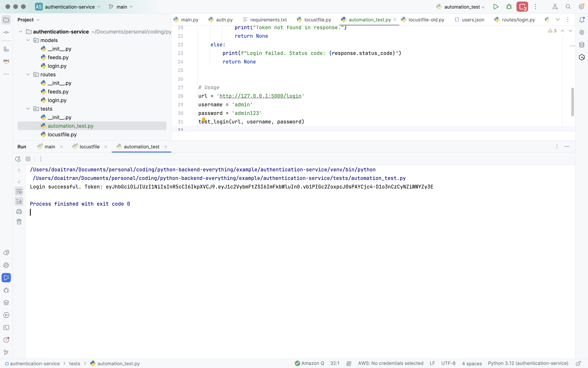The image size is (588, 368).
Task: Toggle the code vision icon in status bar
Action: 349,363
